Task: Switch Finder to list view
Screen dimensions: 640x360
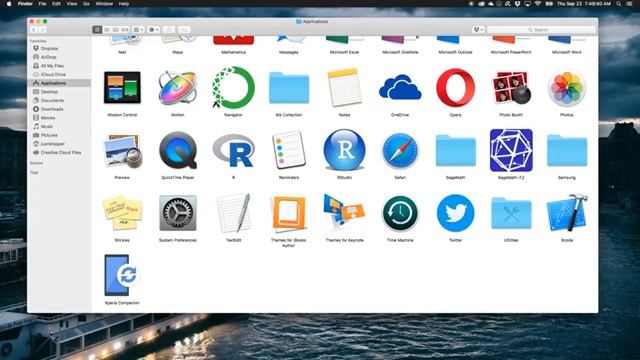Action: (x=107, y=30)
